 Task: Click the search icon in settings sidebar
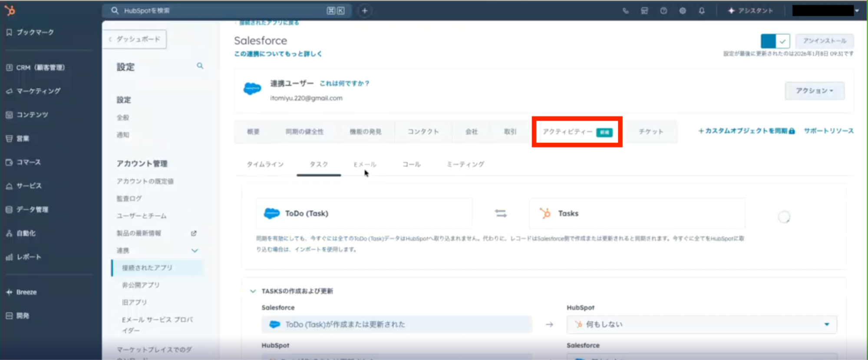(x=200, y=66)
